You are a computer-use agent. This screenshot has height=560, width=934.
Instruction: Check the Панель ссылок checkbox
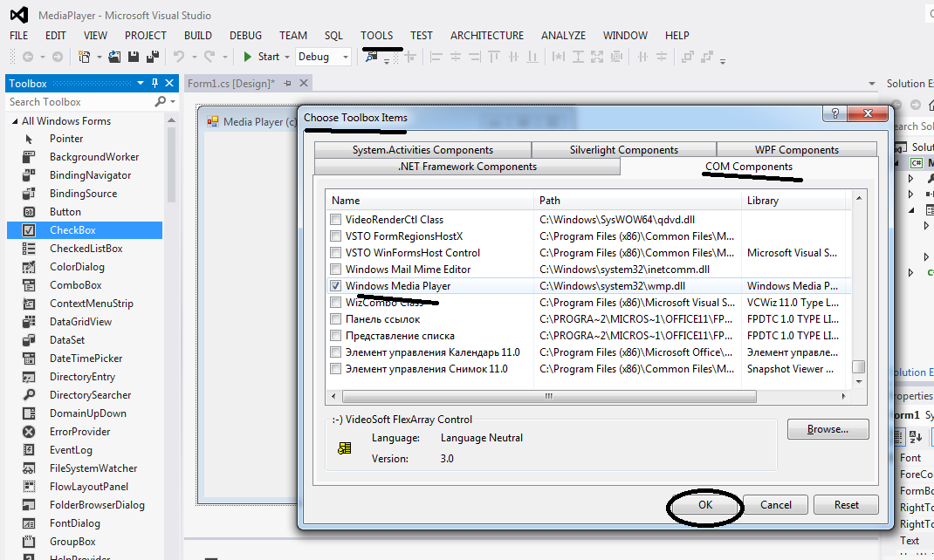pyautogui.click(x=336, y=319)
